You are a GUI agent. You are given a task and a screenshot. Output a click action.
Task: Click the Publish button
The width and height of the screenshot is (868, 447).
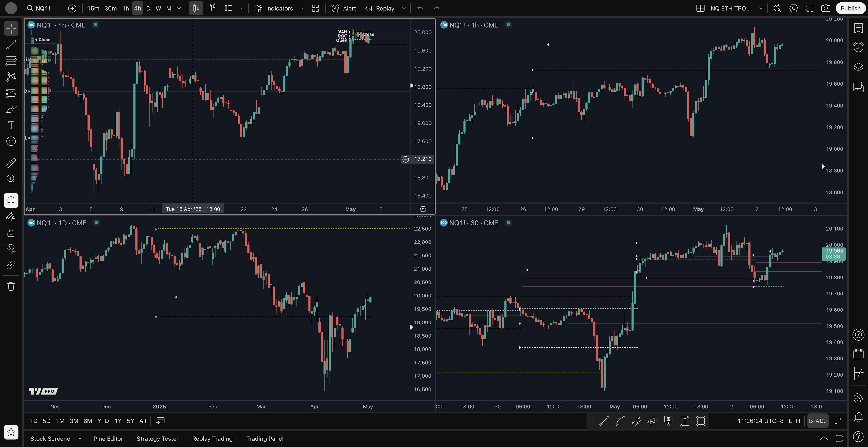coord(850,8)
